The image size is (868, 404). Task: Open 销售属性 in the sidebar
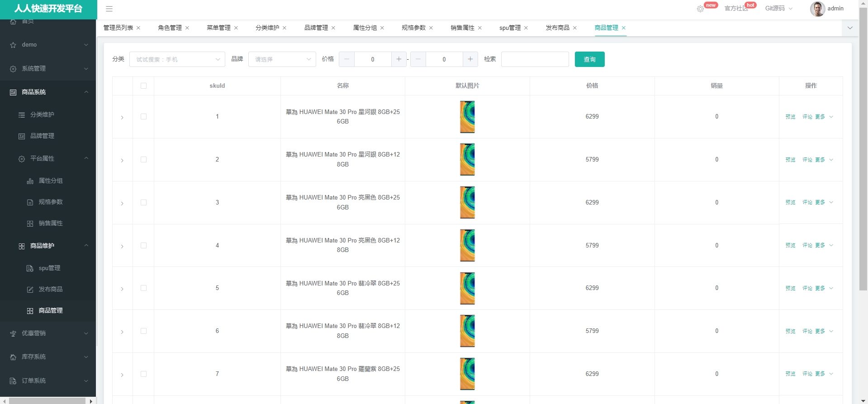[48, 223]
